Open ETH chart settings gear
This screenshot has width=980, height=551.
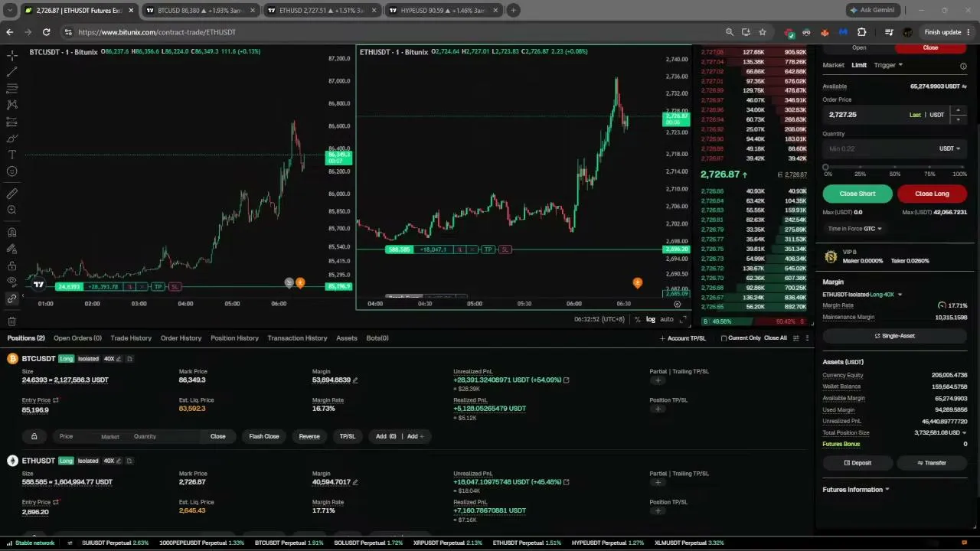(x=677, y=304)
